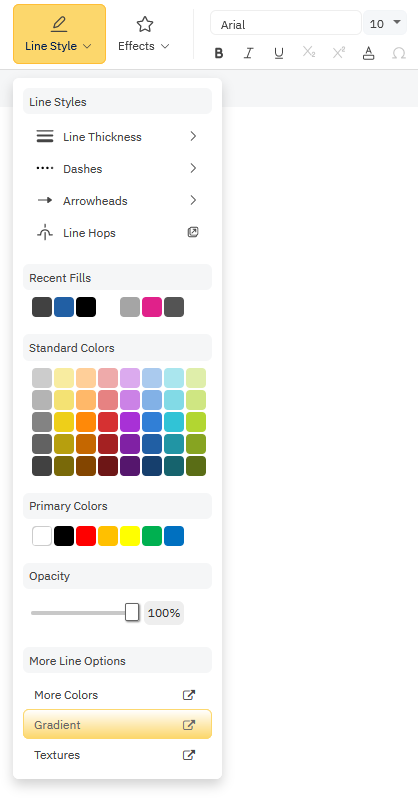Open Line Hops settings
This screenshot has height=805, width=418.
click(117, 233)
